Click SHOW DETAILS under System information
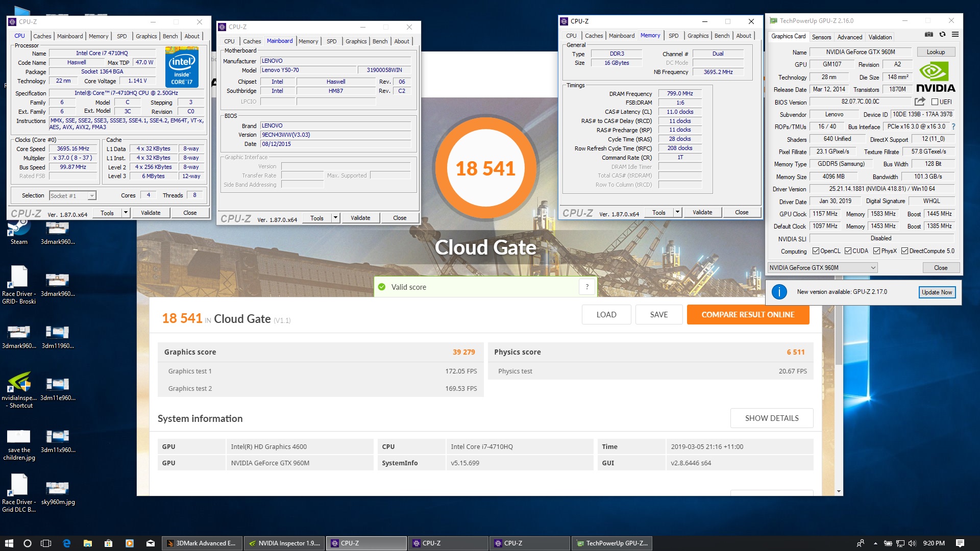 [772, 418]
